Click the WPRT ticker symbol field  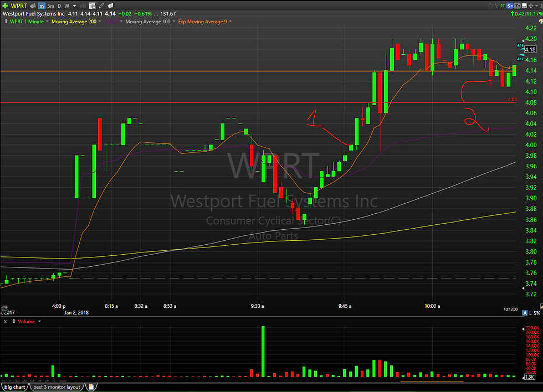[19, 6]
